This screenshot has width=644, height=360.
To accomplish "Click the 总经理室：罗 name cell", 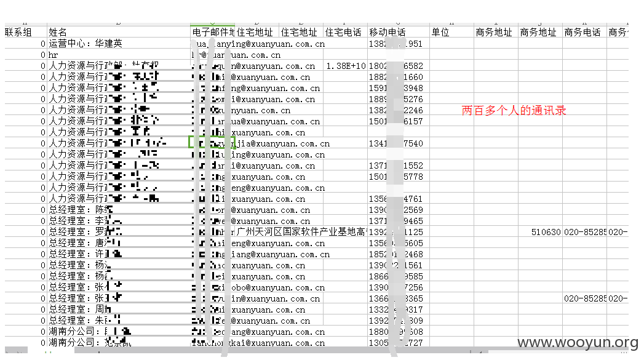I will [x=118, y=232].
